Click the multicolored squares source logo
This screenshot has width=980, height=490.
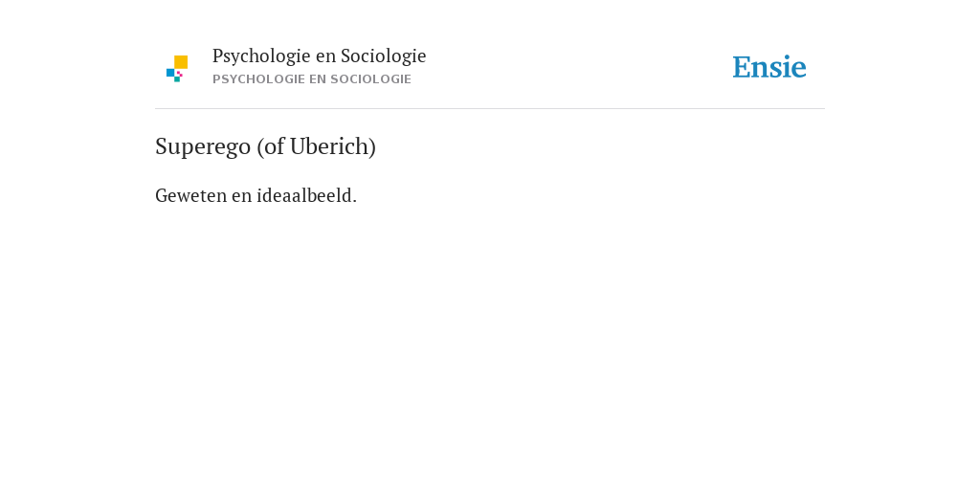pyautogui.click(x=177, y=69)
